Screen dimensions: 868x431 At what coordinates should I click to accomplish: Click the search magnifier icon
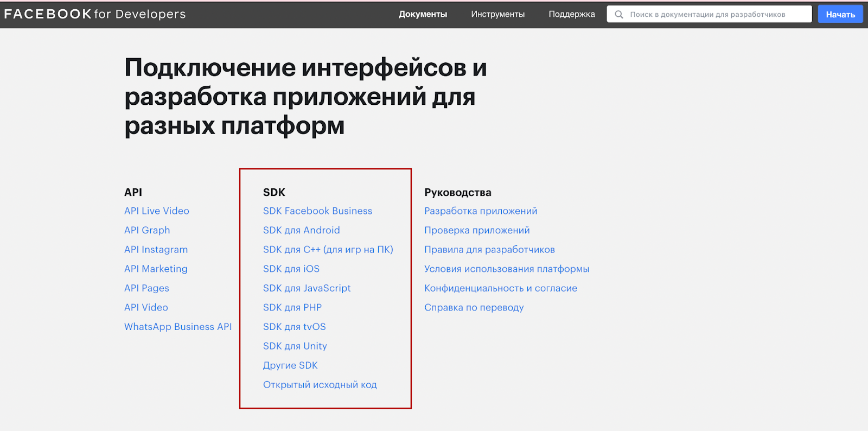619,15
